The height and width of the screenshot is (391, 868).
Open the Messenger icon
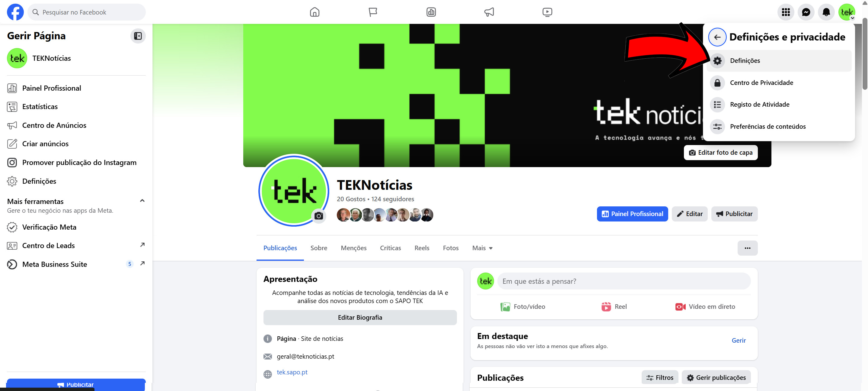[x=806, y=12]
